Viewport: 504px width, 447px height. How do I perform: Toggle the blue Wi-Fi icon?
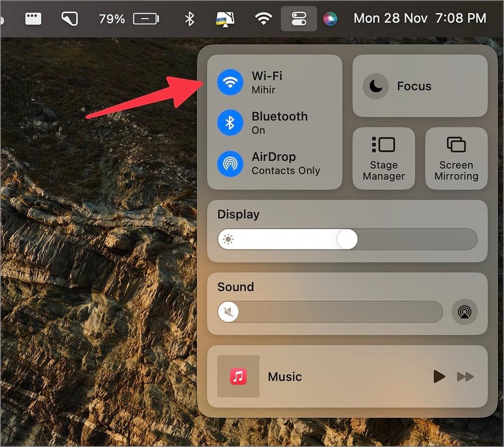(230, 82)
